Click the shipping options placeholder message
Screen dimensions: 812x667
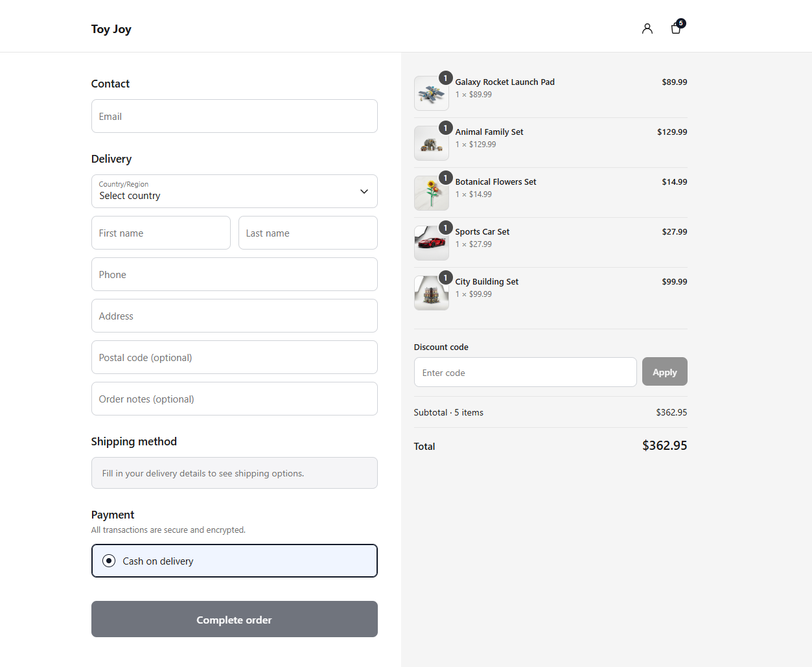tap(235, 473)
